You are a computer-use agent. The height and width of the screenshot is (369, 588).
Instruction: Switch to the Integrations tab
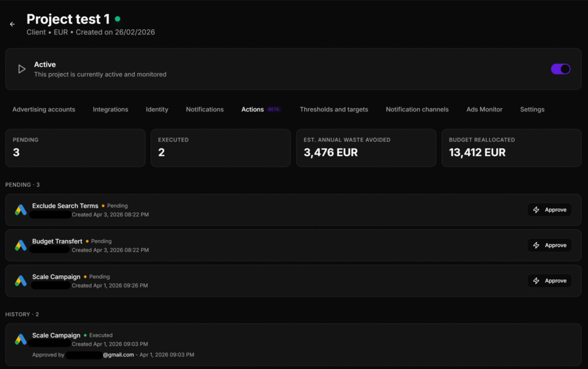click(x=110, y=109)
